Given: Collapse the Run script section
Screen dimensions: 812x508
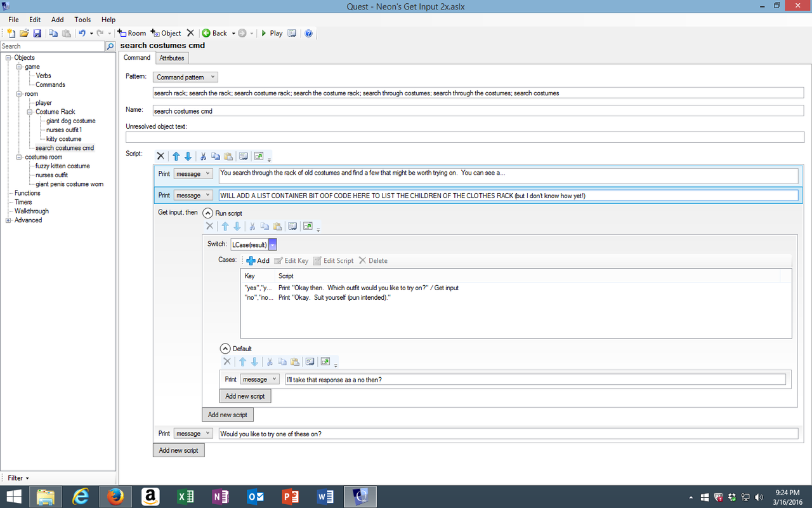Looking at the screenshot, I should pos(207,213).
